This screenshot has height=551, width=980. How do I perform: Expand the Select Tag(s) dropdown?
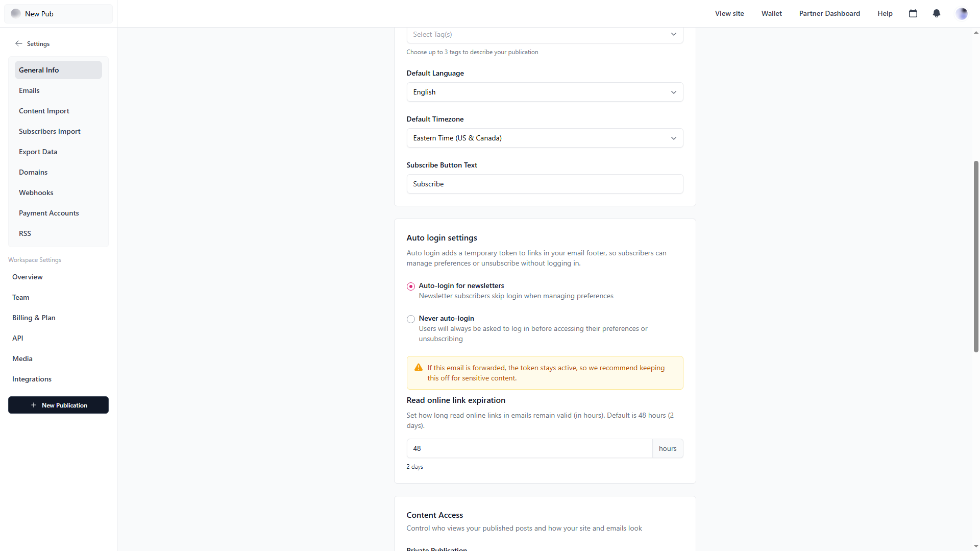(x=545, y=34)
